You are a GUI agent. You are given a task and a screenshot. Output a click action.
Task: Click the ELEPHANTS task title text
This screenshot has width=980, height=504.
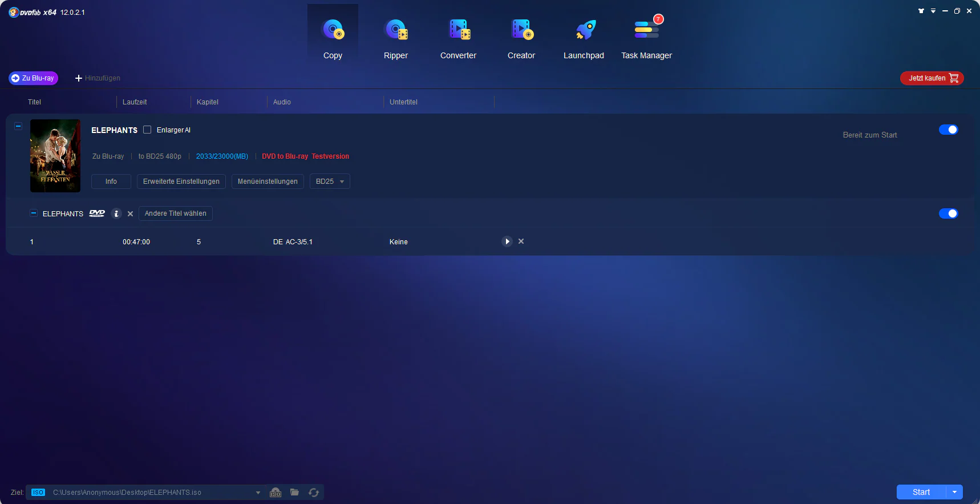pos(115,130)
